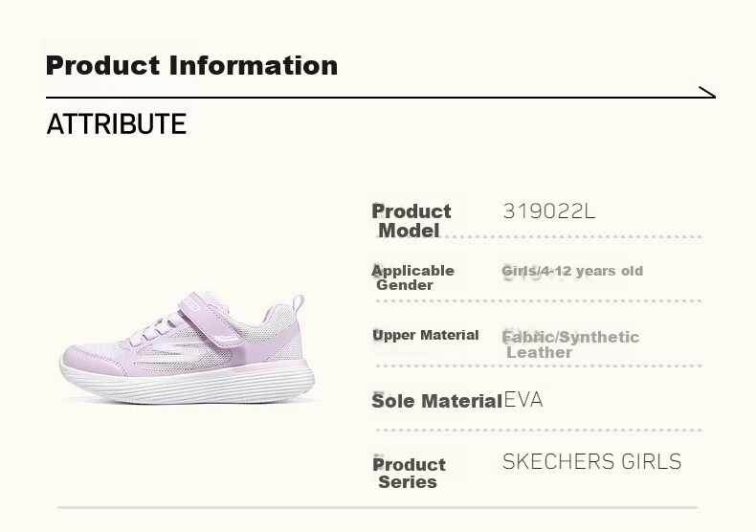
Task: Click the Product Series label
Action: click(409, 473)
